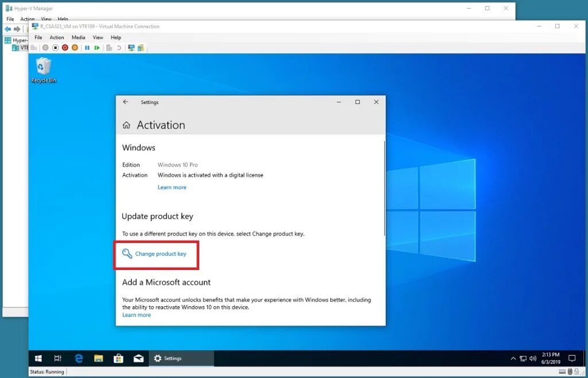This screenshot has height=378, width=588.
Task: Click the 'Status: Running' status bar text
Action: point(47,372)
